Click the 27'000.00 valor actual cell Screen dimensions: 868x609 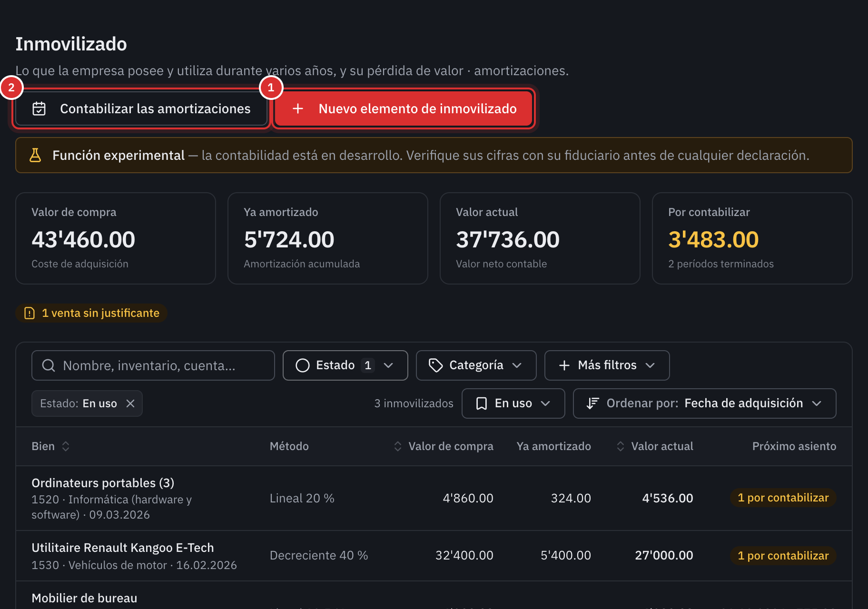tap(664, 555)
